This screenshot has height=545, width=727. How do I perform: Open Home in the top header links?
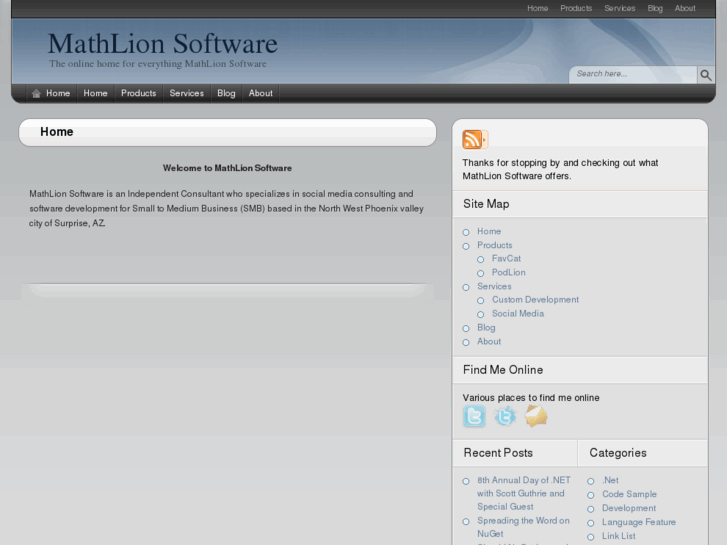[x=537, y=8]
